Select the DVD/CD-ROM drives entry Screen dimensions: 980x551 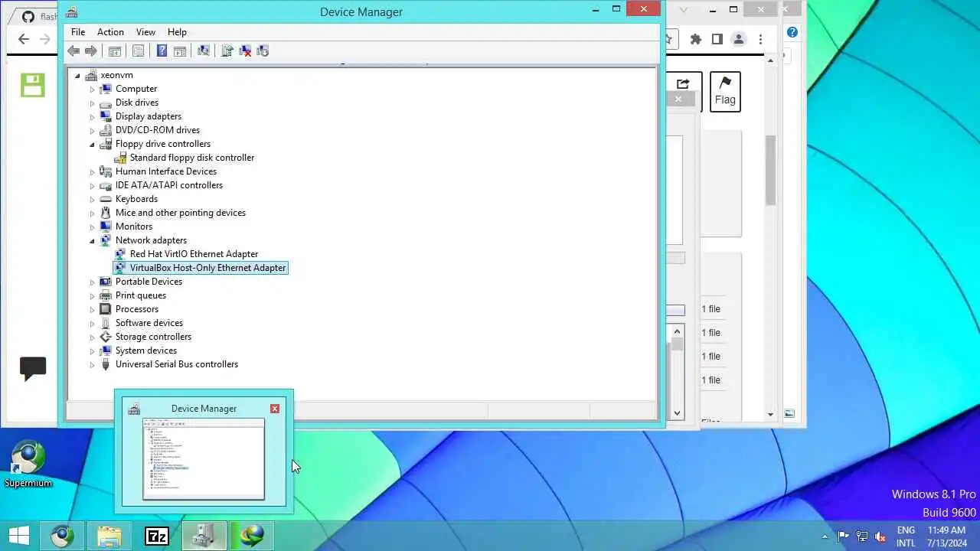coord(158,130)
